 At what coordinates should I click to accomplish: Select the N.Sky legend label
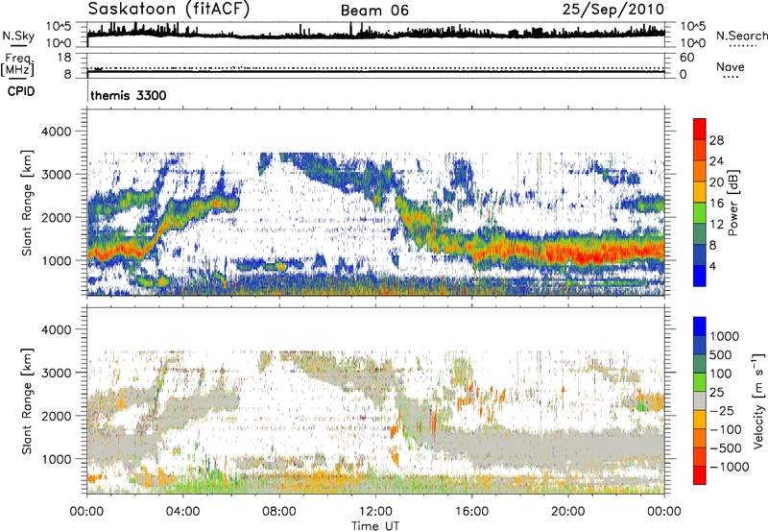click(18, 36)
